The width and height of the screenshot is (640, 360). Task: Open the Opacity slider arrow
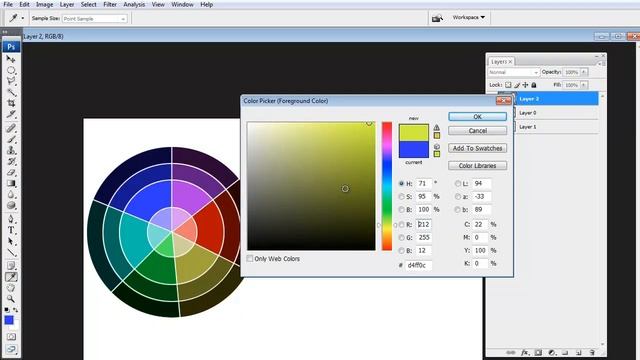pyautogui.click(x=584, y=72)
